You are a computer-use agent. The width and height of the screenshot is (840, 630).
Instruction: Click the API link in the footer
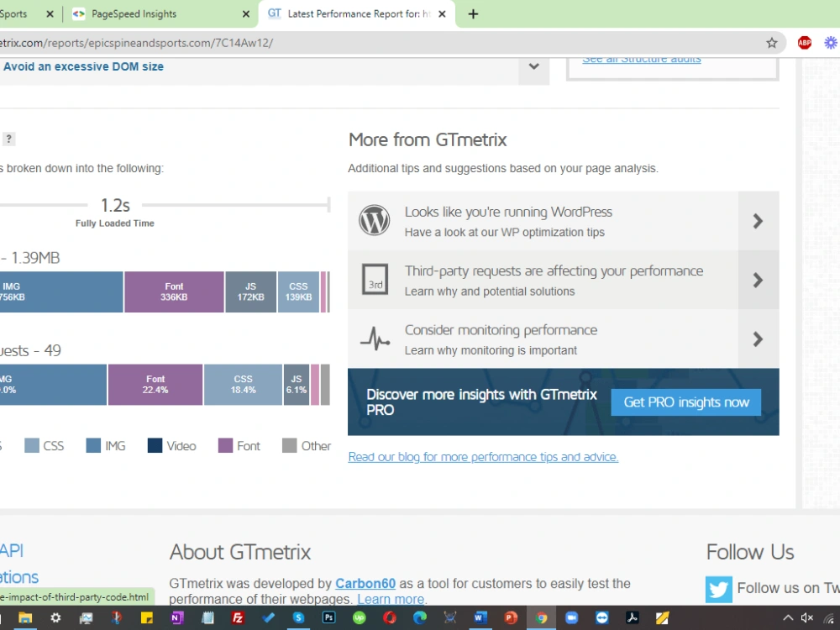click(12, 551)
